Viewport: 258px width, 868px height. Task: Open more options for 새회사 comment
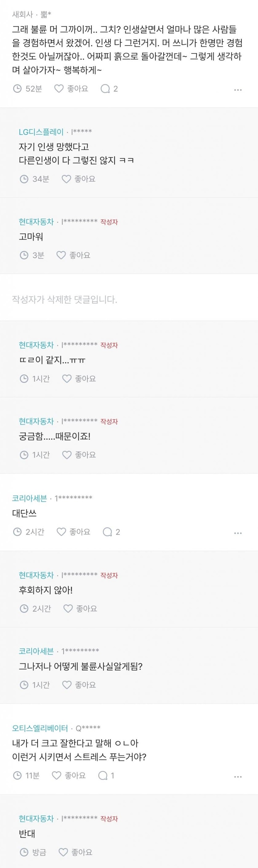click(x=238, y=90)
